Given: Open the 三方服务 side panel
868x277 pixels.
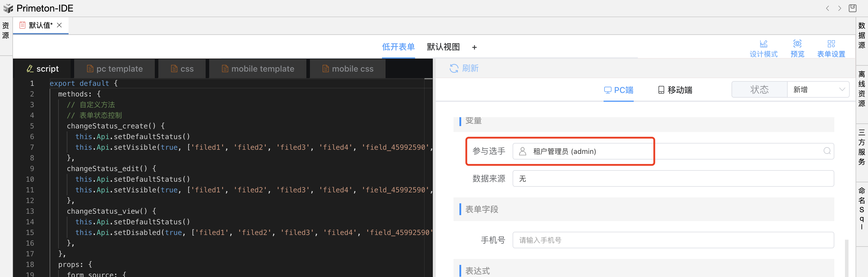Looking at the screenshot, I should point(862,147).
